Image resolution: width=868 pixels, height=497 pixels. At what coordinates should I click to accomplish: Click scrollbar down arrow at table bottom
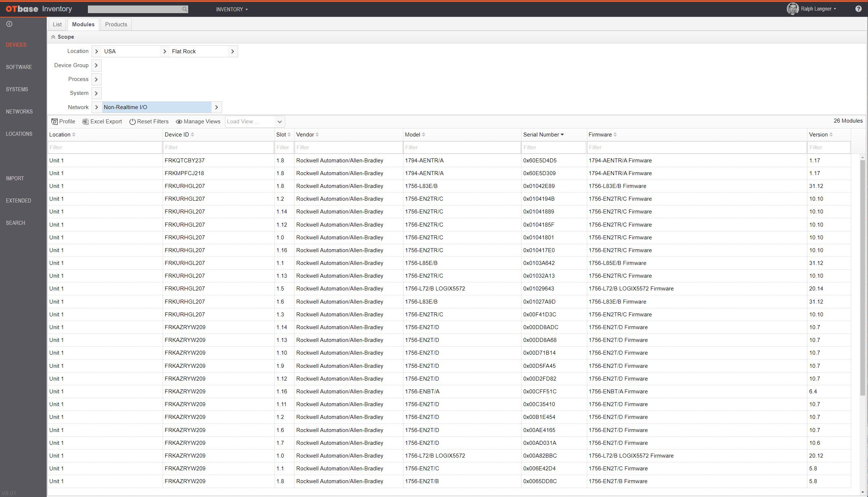(862, 493)
